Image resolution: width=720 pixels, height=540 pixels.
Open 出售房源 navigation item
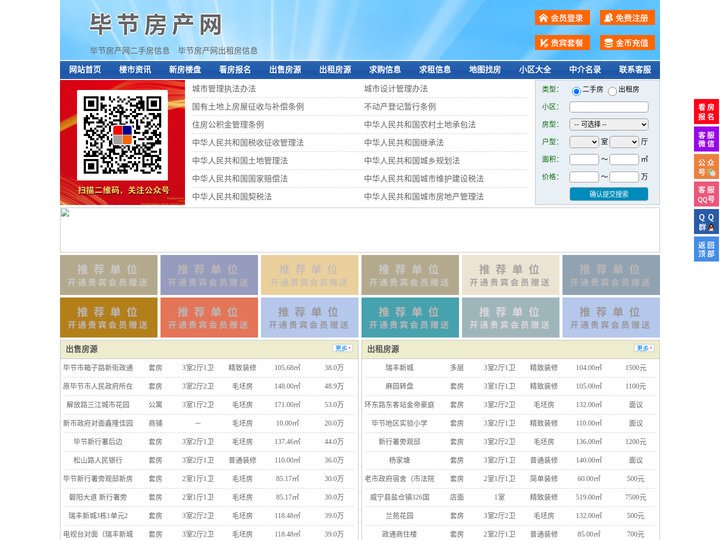[x=285, y=70]
